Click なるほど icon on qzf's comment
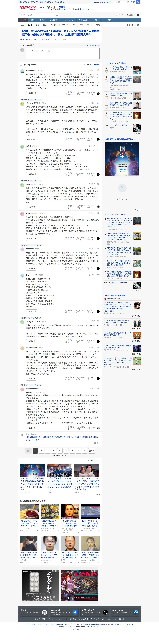159x644 pixels. click(x=78, y=93)
